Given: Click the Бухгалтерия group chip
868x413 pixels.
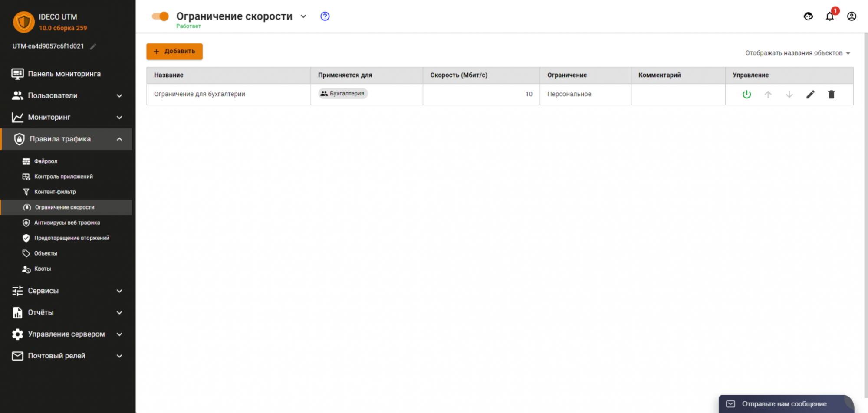Looking at the screenshot, I should point(343,94).
